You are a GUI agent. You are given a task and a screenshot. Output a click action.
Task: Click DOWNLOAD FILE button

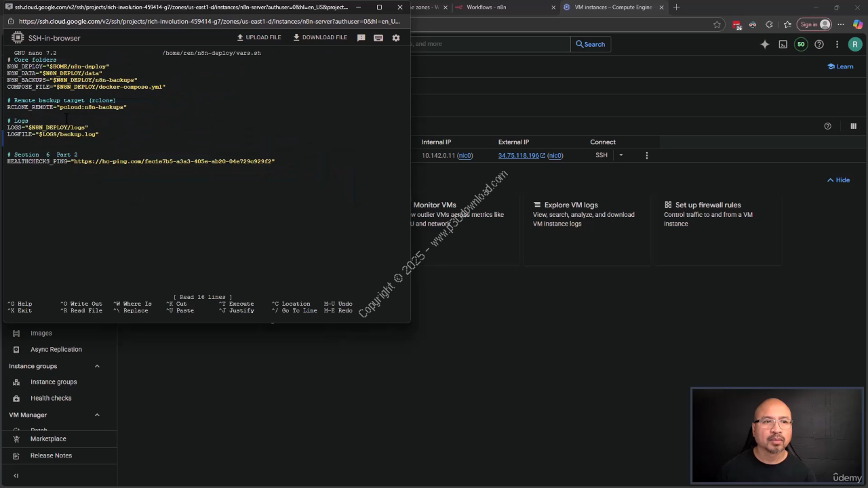click(320, 37)
